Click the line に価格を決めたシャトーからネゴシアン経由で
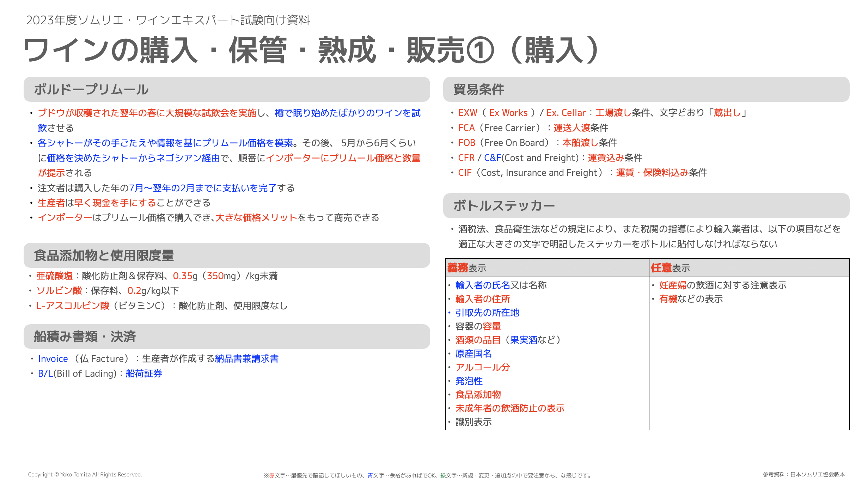Viewport: 868px width, 487px height. [x=229, y=158]
